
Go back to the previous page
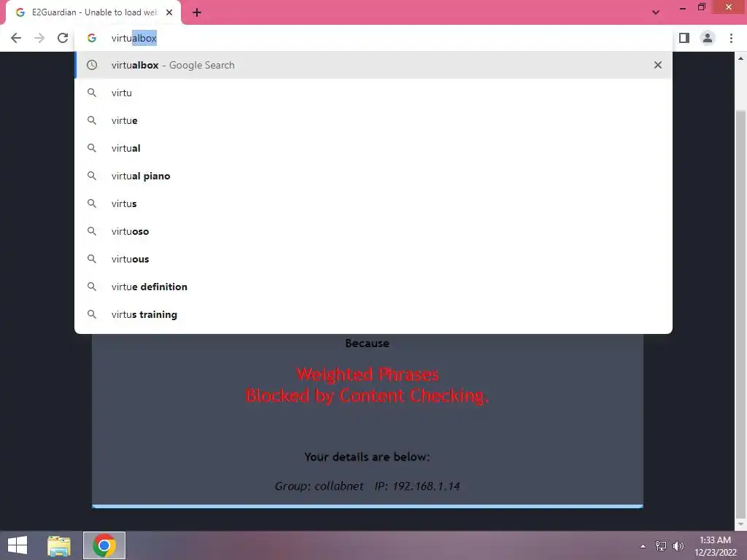tap(16, 38)
